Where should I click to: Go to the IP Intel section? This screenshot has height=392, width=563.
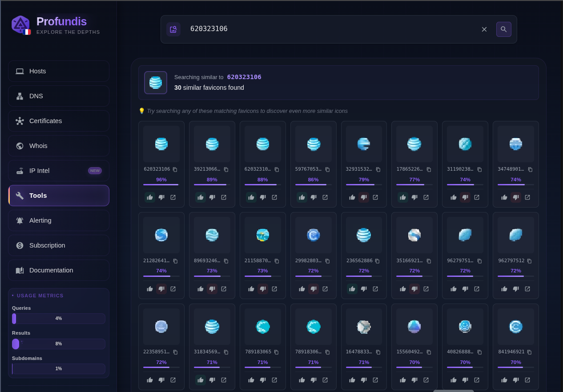pos(59,171)
